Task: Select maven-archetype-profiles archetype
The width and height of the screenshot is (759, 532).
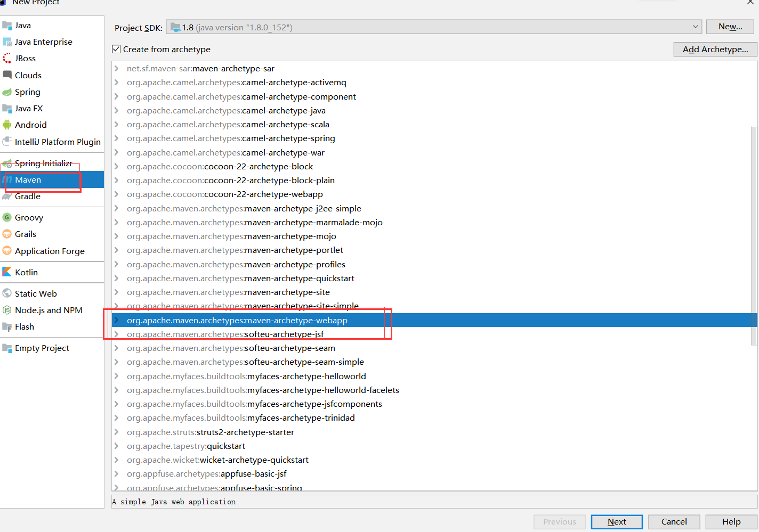Action: tap(236, 265)
